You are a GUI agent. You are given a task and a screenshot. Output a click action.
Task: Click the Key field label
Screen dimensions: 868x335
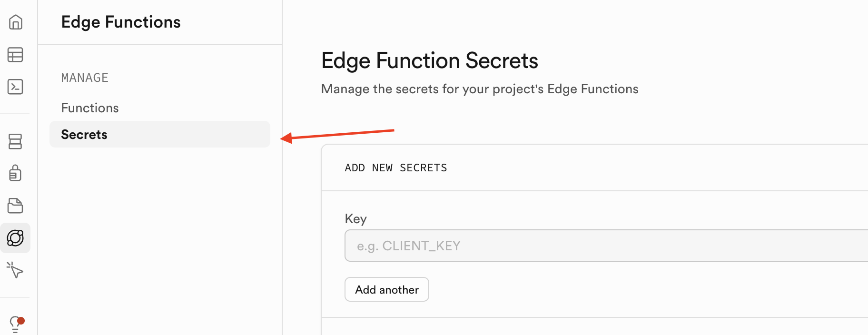click(356, 219)
